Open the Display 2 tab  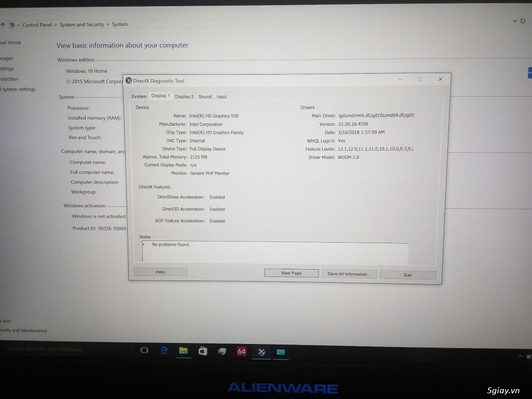(184, 96)
